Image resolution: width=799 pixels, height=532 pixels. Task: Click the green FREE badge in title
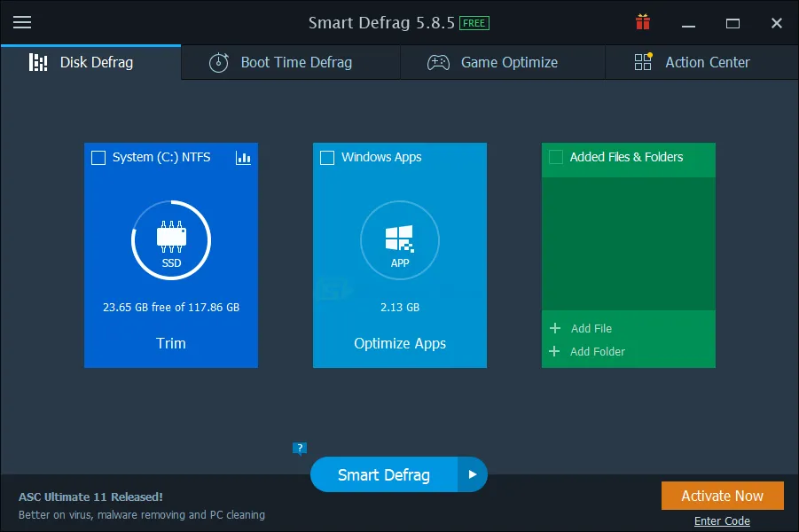pos(474,23)
